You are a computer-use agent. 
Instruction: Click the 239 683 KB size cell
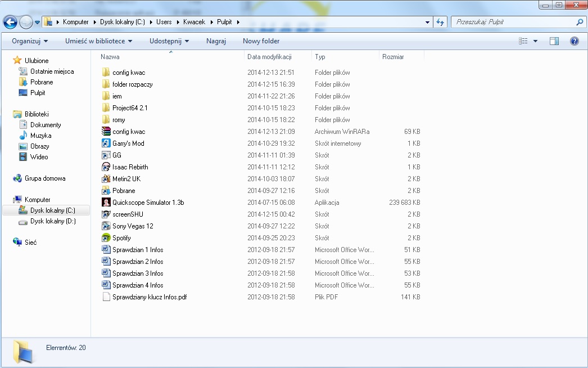point(404,203)
